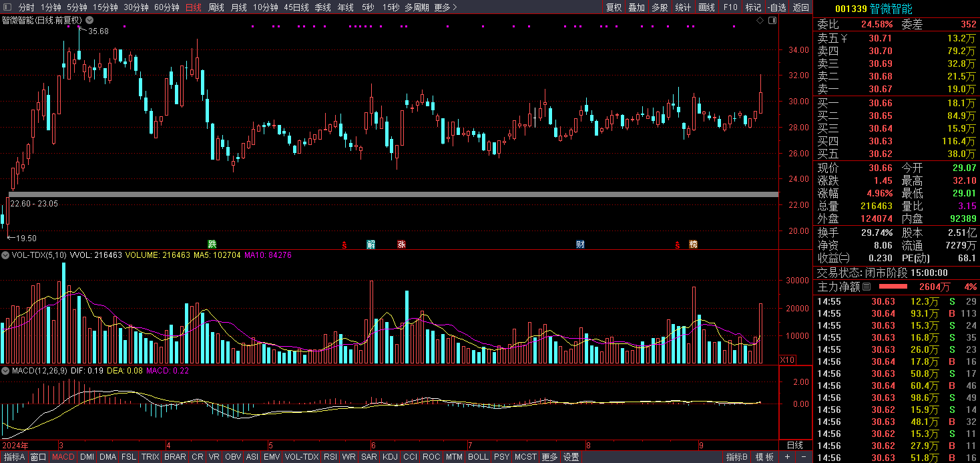Click the plus zoom-in button at the bottom
This screenshot has width=980, height=463.
coord(788,457)
